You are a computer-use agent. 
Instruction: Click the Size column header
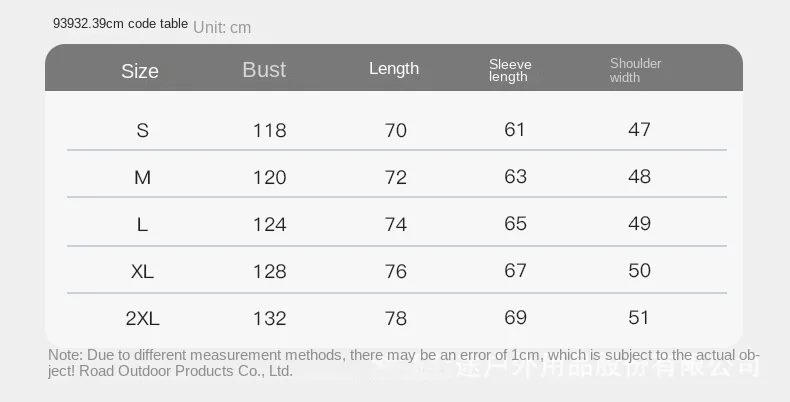pyautogui.click(x=140, y=71)
